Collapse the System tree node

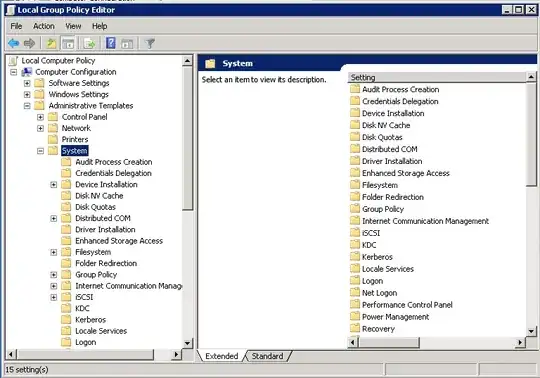pyautogui.click(x=40, y=151)
